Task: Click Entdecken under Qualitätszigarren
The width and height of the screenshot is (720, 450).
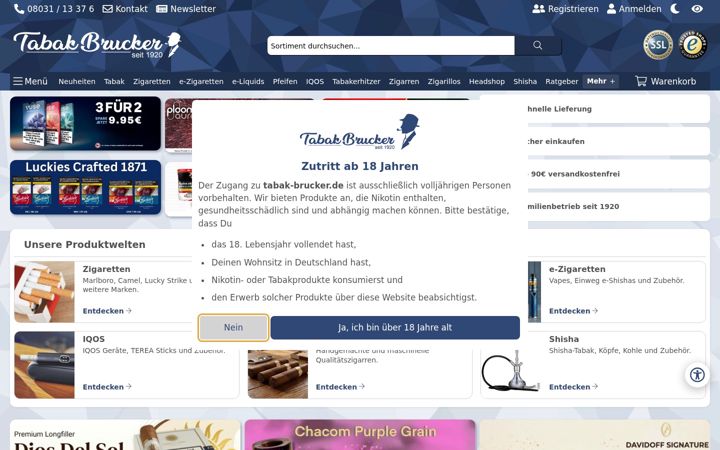Action: pyautogui.click(x=340, y=387)
